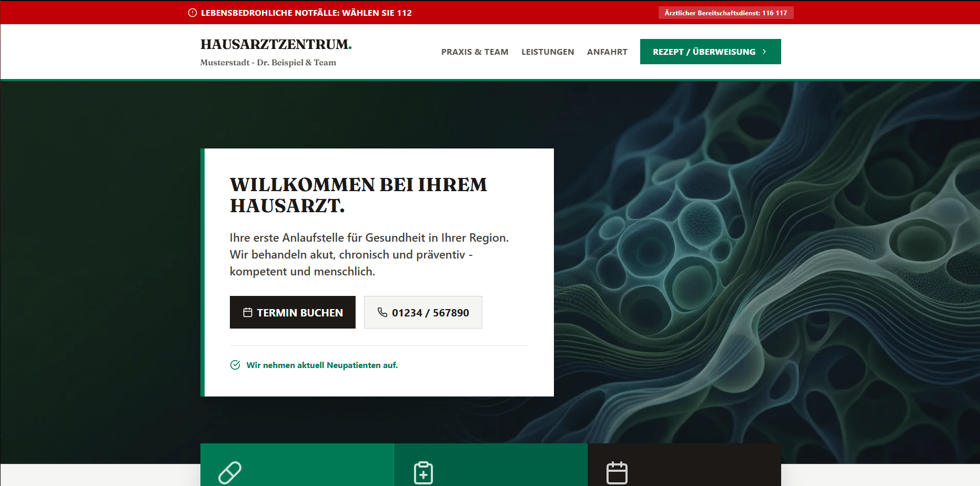980x486 pixels.
Task: Click the chevron arrow on REZEPT / ÜBERWEISUNG
Action: click(765, 52)
